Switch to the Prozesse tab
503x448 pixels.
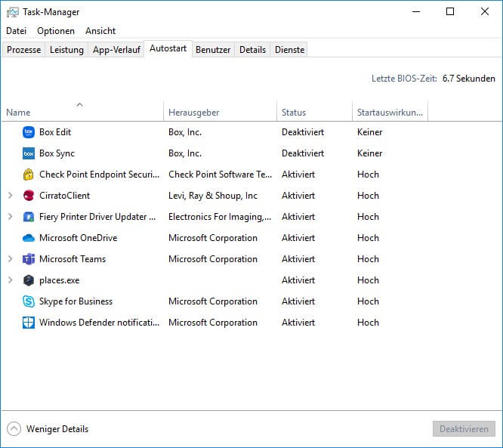click(23, 50)
